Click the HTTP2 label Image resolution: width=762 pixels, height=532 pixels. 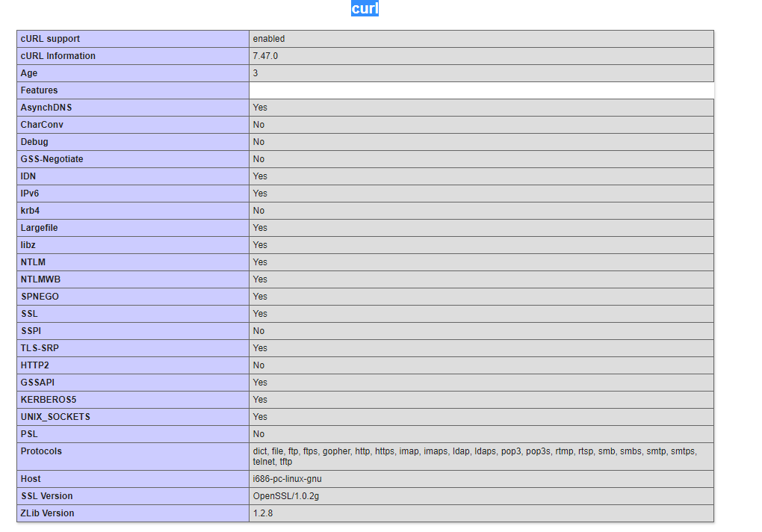34,365
